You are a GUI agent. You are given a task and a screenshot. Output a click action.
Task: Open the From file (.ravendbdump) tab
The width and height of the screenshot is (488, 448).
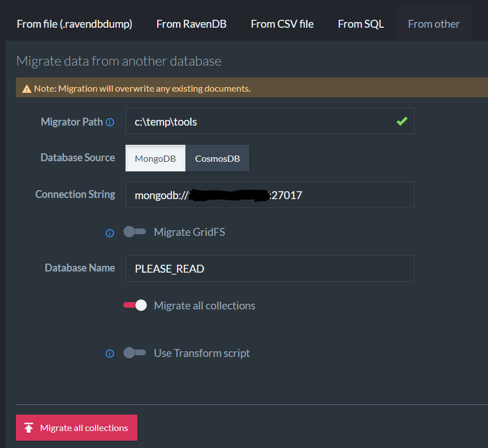[75, 24]
